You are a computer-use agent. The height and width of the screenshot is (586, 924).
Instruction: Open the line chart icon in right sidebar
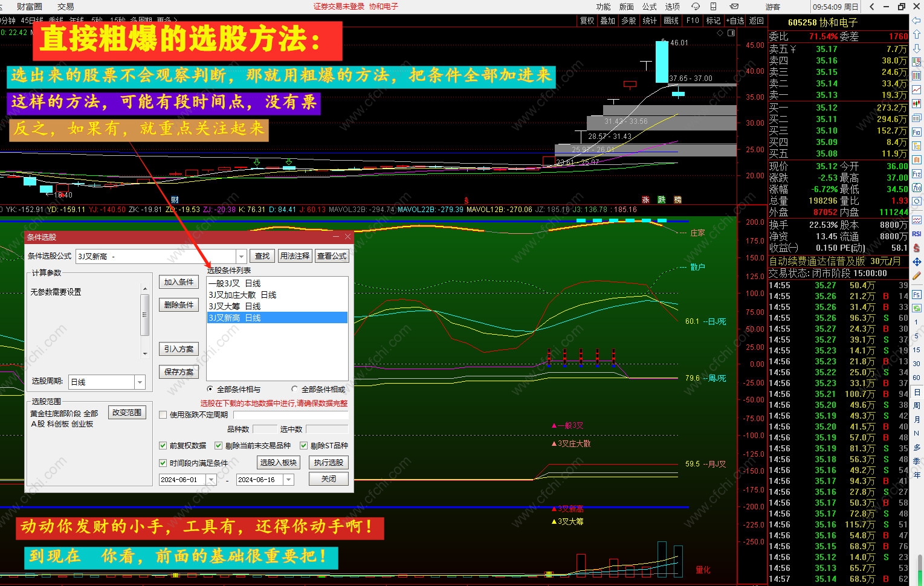(917, 90)
